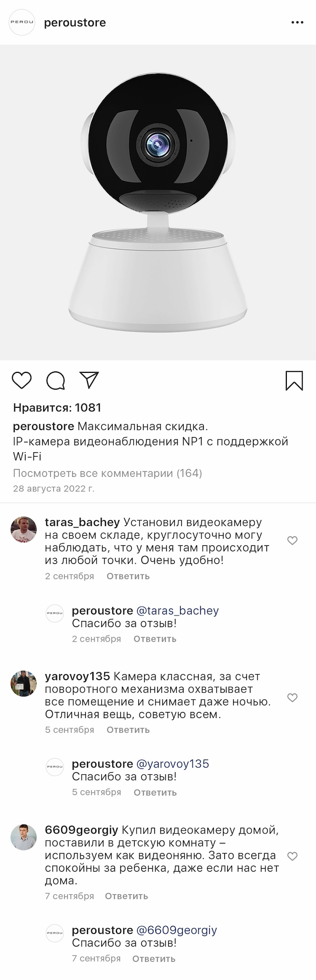Share post via paper plane icon
Viewport: 316px width, 980px height.
pos(89,380)
